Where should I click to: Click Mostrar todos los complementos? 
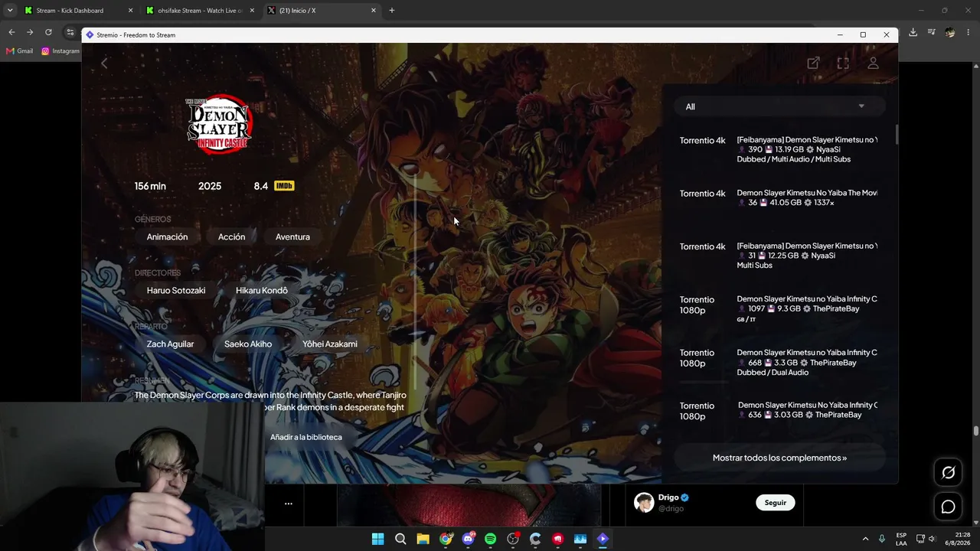point(779,458)
